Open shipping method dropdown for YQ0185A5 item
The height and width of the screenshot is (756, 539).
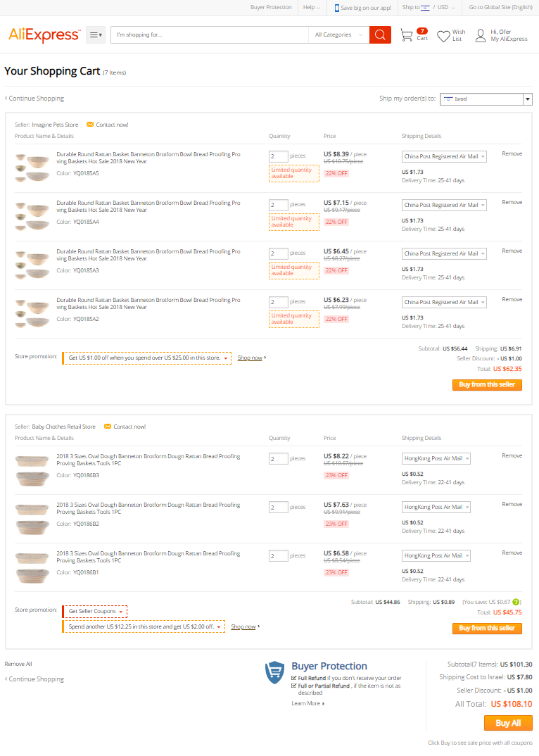pos(444,157)
